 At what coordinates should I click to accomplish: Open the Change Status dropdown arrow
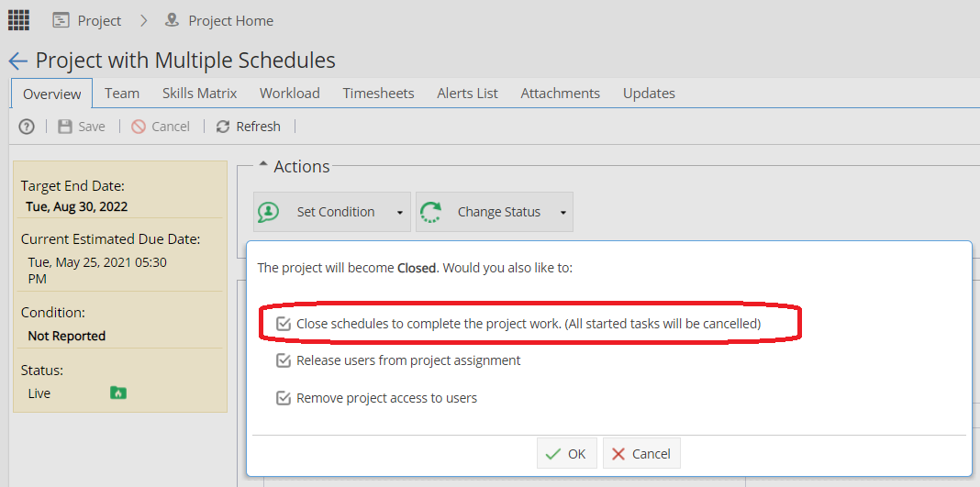tap(563, 212)
